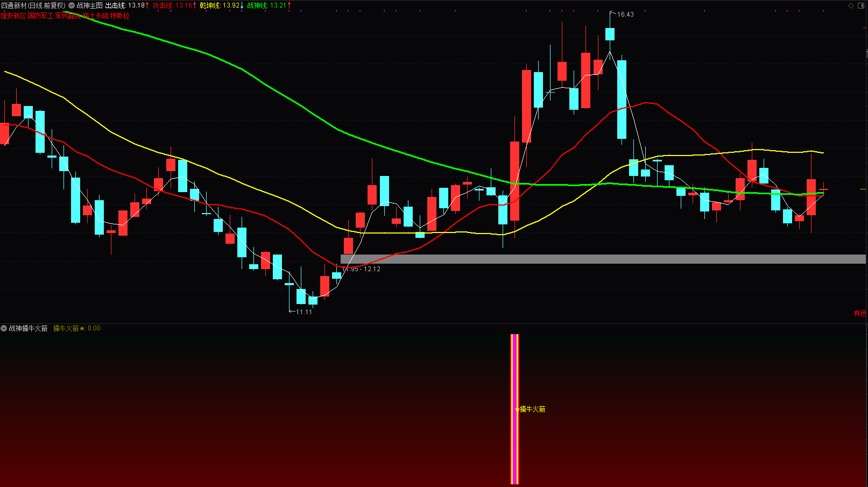Image resolution: width=868 pixels, height=487 pixels.
Task: Click the 11.11 low price marker
Action: pyautogui.click(x=304, y=312)
